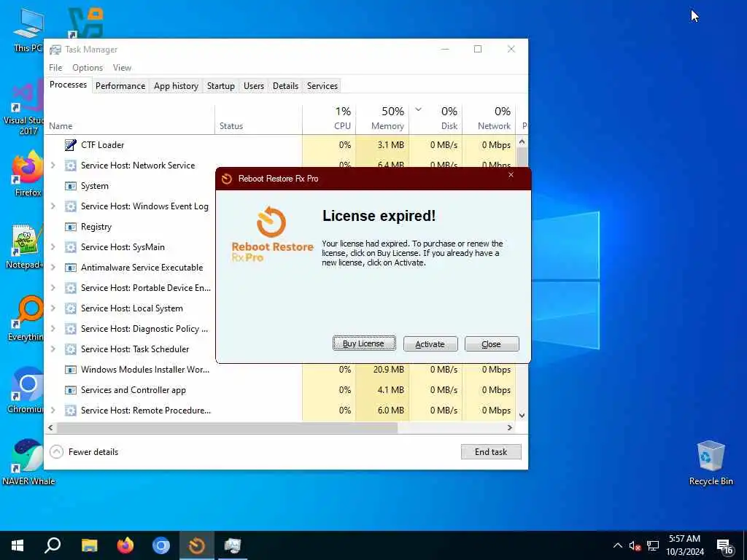Open the File menu in Task Manager
The image size is (747, 560).
tap(55, 68)
